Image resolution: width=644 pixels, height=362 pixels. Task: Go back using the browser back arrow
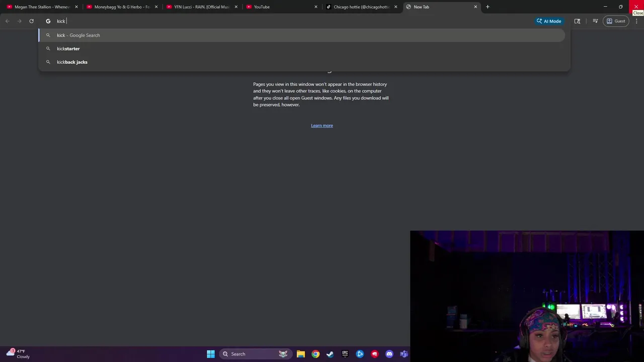point(7,21)
